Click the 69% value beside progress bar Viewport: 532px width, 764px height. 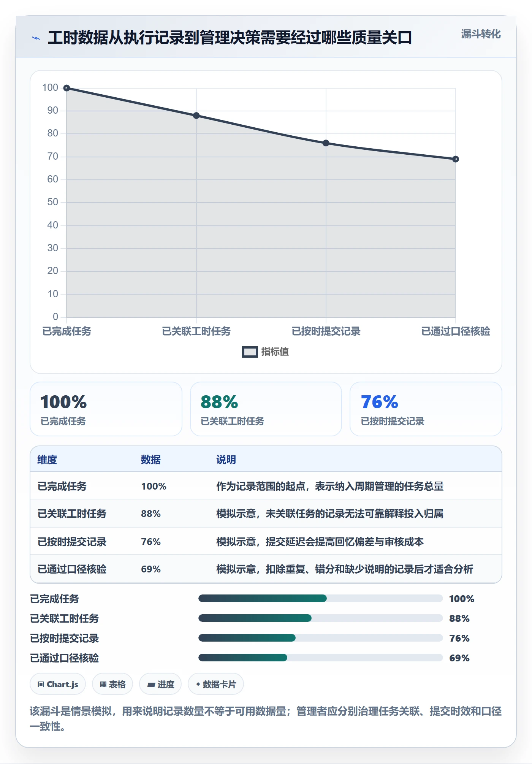[459, 658]
